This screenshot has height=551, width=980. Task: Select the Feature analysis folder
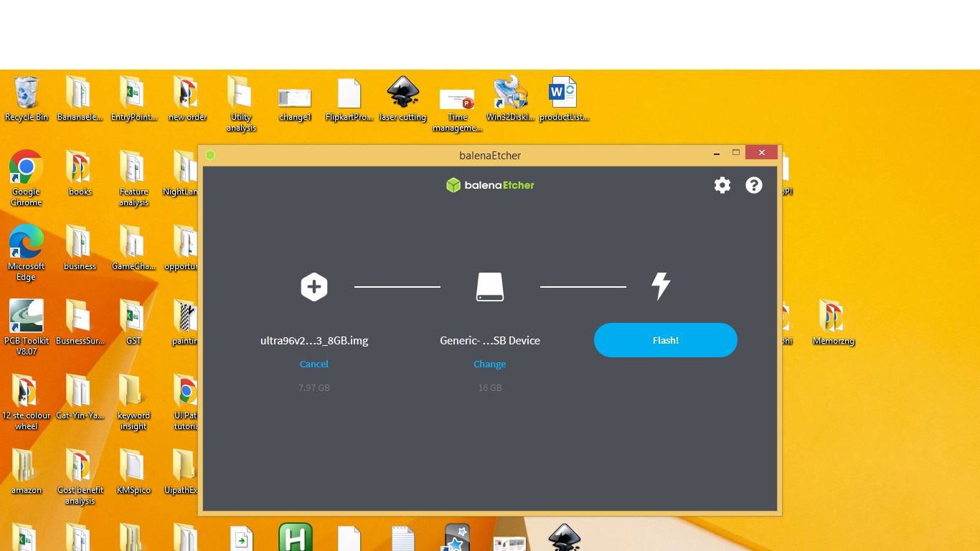click(x=133, y=179)
